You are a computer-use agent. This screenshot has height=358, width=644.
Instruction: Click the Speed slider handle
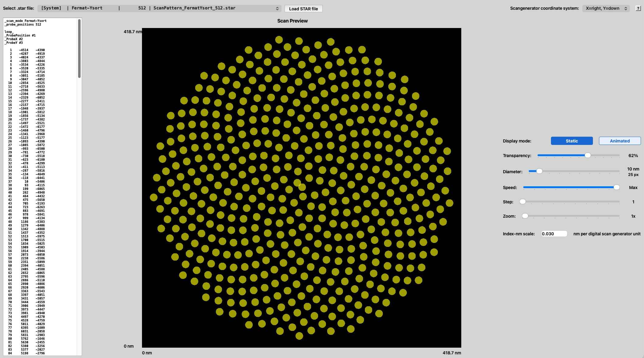click(x=616, y=187)
